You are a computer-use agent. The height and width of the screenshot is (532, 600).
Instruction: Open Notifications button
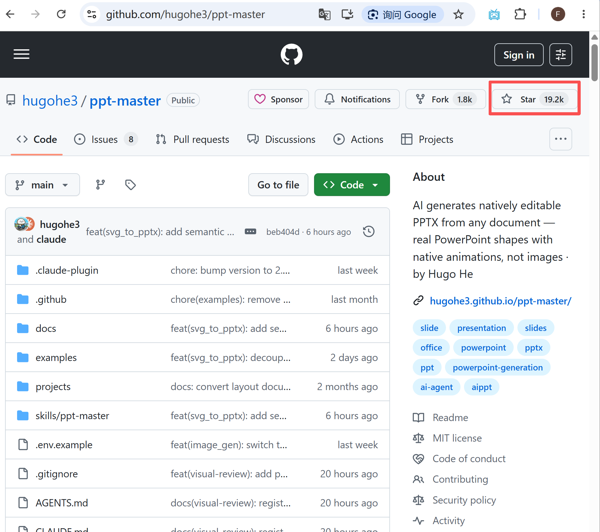coord(357,100)
